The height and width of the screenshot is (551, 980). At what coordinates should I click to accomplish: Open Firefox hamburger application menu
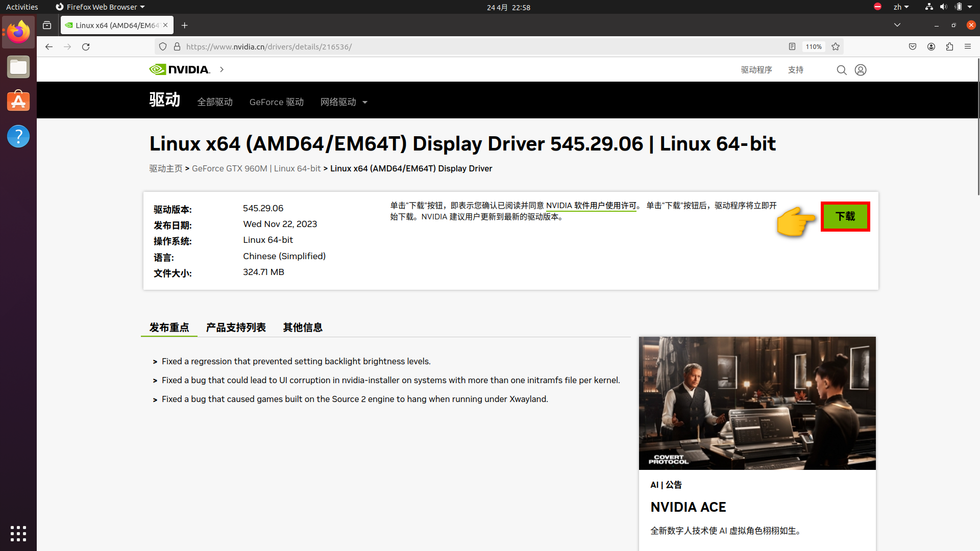pyautogui.click(x=968, y=47)
